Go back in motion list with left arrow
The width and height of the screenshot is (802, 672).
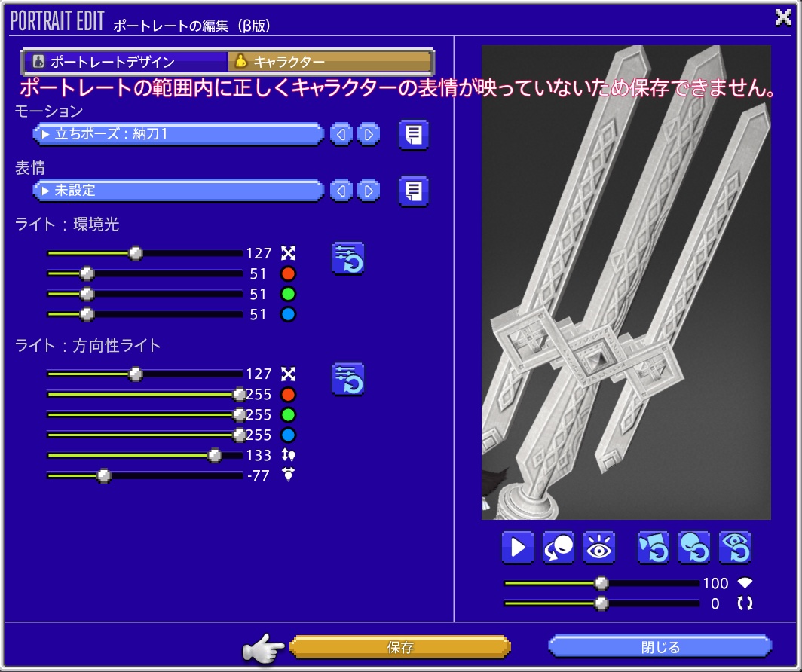(341, 134)
